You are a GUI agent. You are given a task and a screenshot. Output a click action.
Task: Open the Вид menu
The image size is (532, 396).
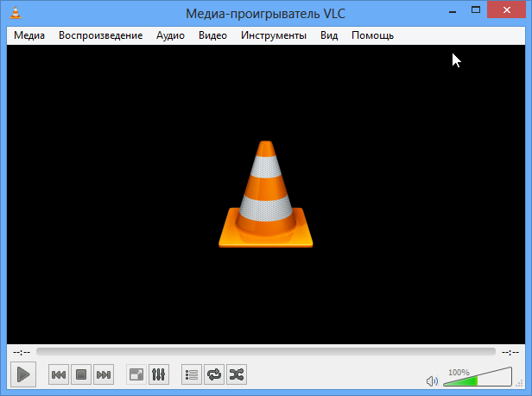click(x=329, y=35)
